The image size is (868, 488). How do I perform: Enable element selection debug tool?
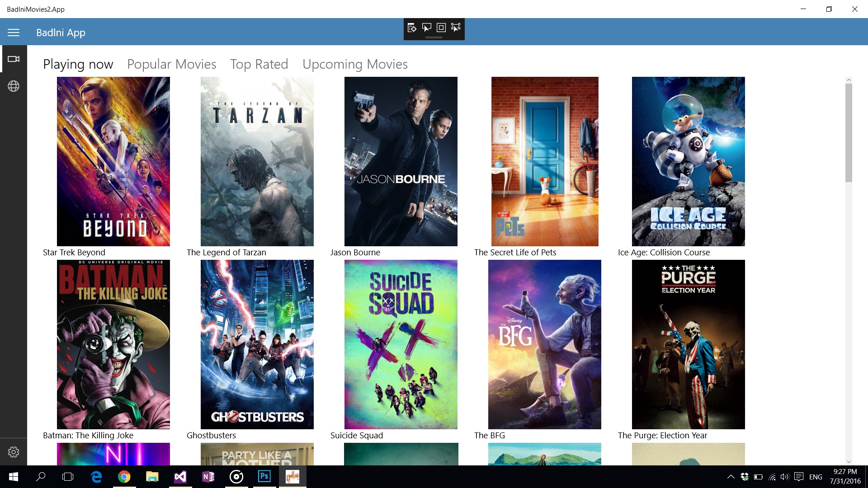(x=426, y=28)
